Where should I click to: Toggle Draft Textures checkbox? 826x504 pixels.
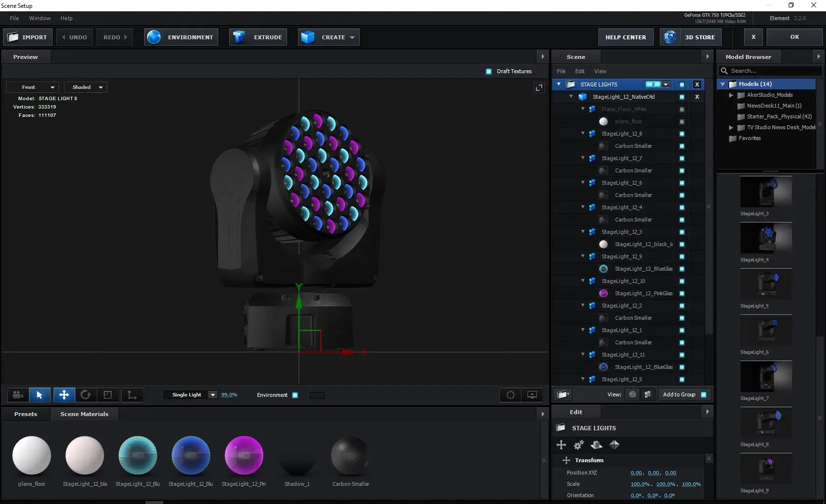489,71
